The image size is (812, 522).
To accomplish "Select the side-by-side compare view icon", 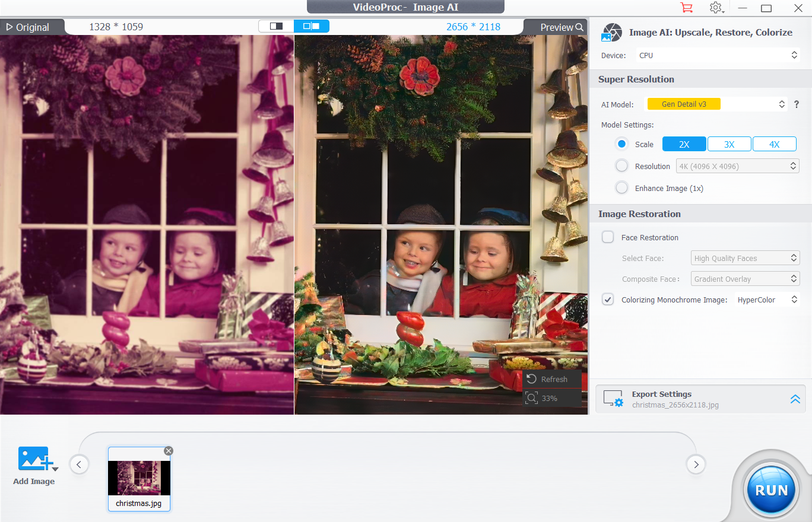I will [x=311, y=26].
